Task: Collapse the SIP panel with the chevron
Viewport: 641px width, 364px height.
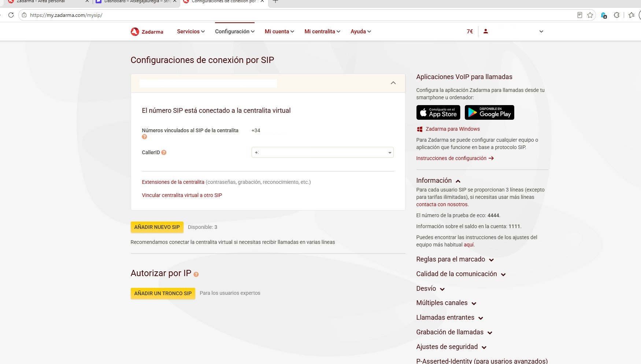Action: point(393,83)
